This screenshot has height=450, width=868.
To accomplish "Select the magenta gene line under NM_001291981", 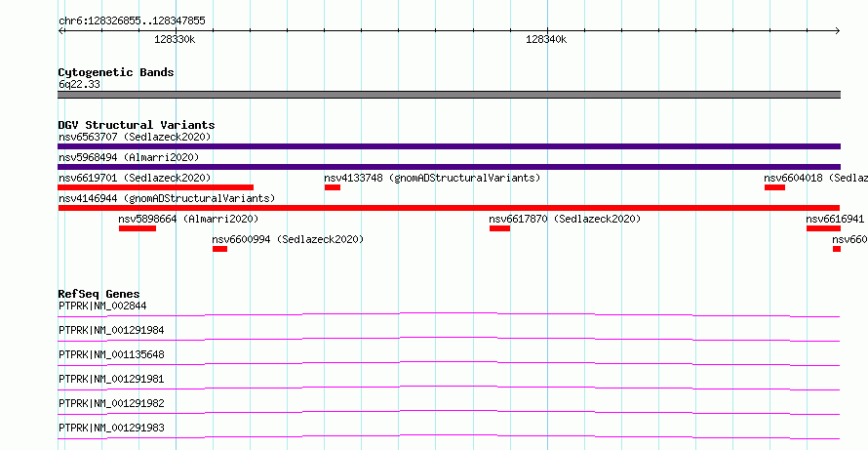I will [x=449, y=388].
